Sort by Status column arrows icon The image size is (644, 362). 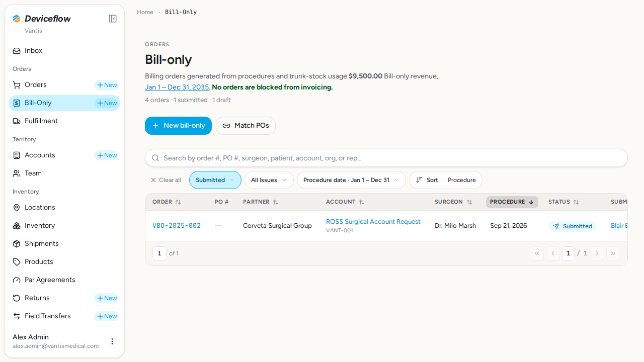[x=576, y=202]
